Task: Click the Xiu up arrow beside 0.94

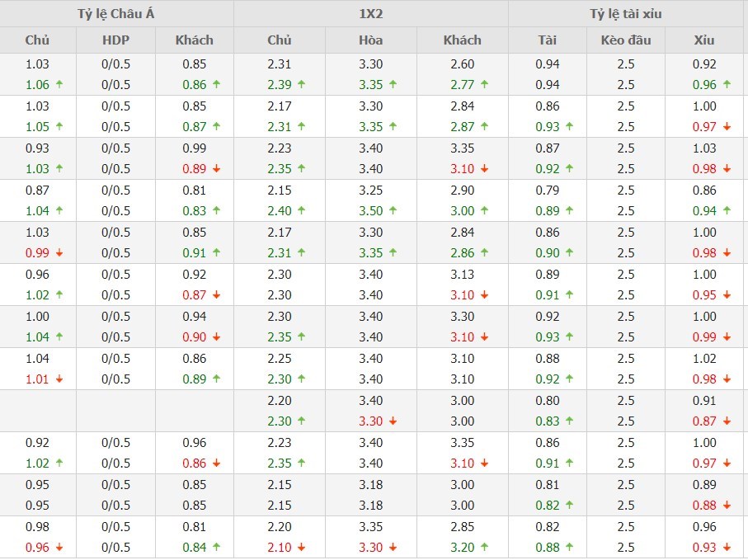Action: [727, 210]
